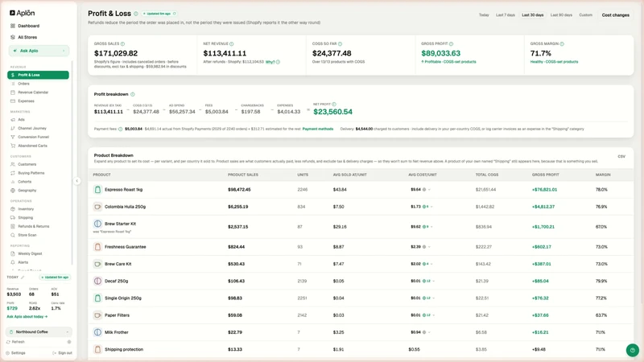Viewport: 644px width, 362px height.
Task: Click the info icon next to Profit & Loss title
Action: pos(136,14)
